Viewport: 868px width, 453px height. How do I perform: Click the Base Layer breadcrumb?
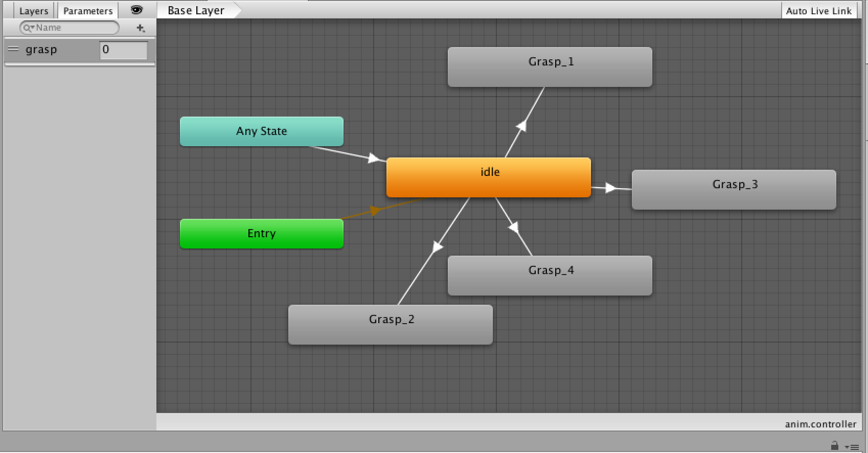point(197,10)
